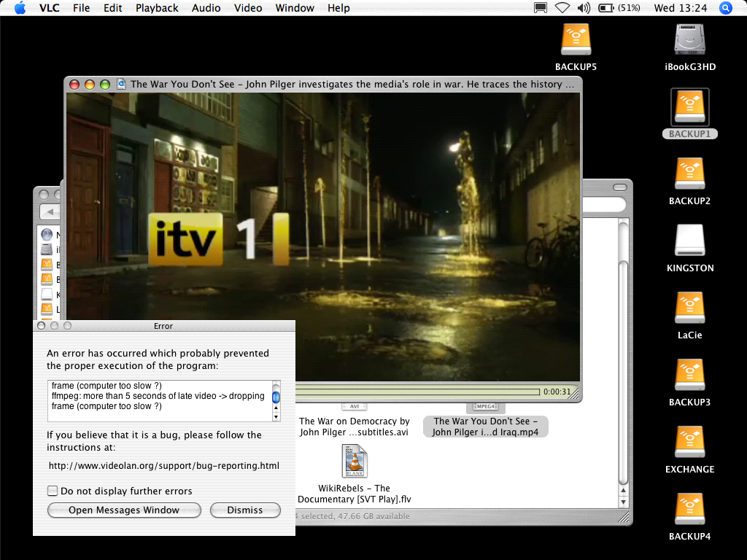Select the WikiRebels flv file icon
This screenshot has height=560, width=747.
point(354,462)
